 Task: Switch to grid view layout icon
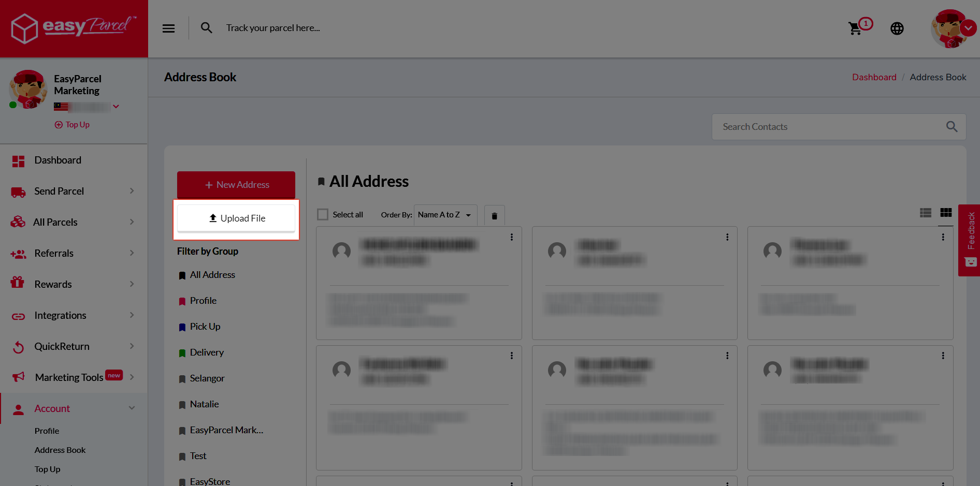tap(946, 213)
